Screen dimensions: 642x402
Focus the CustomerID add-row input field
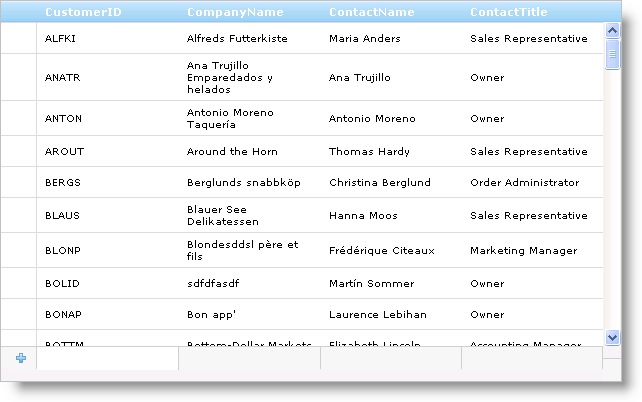pyautogui.click(x=107, y=359)
